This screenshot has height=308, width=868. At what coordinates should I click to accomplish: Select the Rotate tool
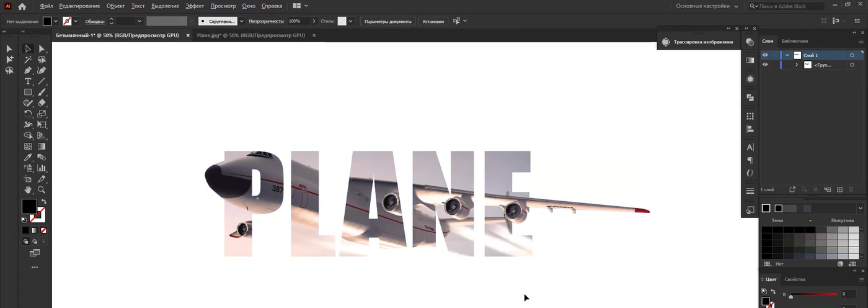28,114
